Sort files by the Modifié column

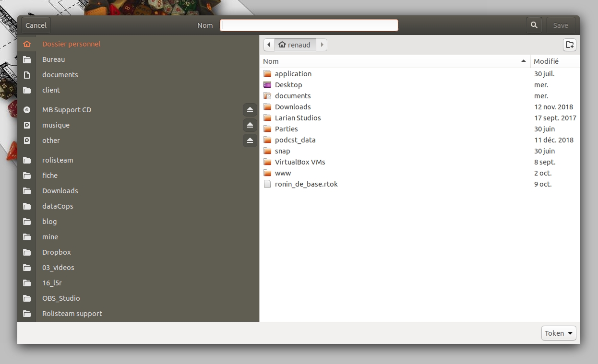pyautogui.click(x=554, y=61)
